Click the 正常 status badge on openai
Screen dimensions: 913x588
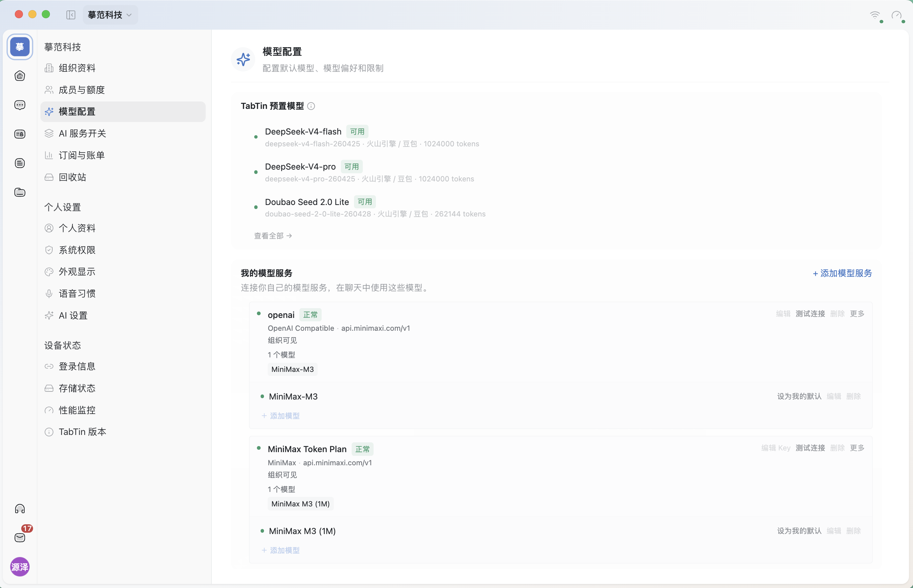pos(310,315)
